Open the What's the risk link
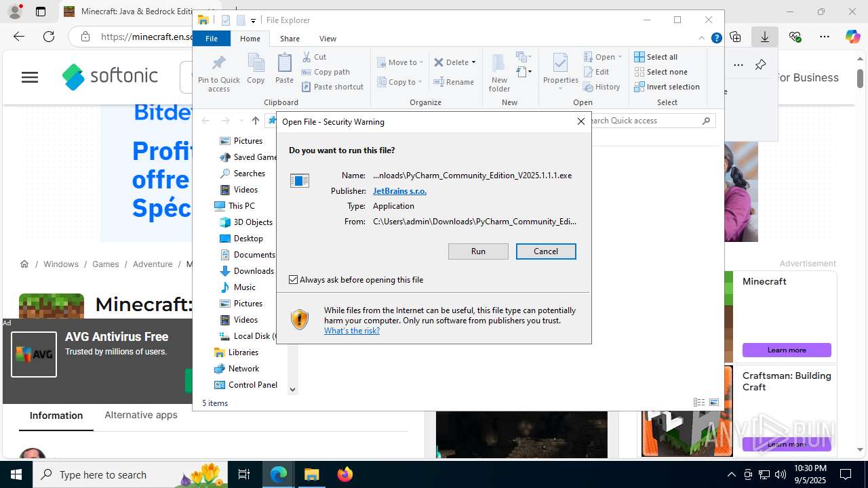Viewport: 868px width, 488px height. point(351,331)
